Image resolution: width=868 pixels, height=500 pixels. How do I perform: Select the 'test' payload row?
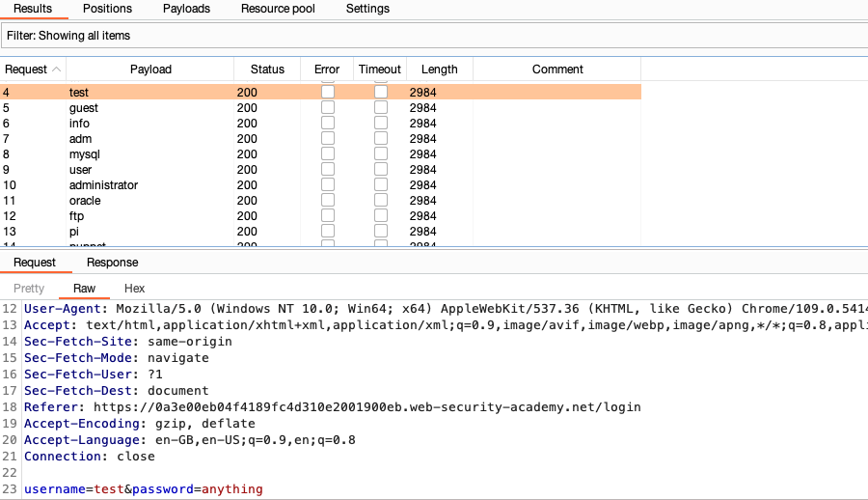tap(320, 92)
